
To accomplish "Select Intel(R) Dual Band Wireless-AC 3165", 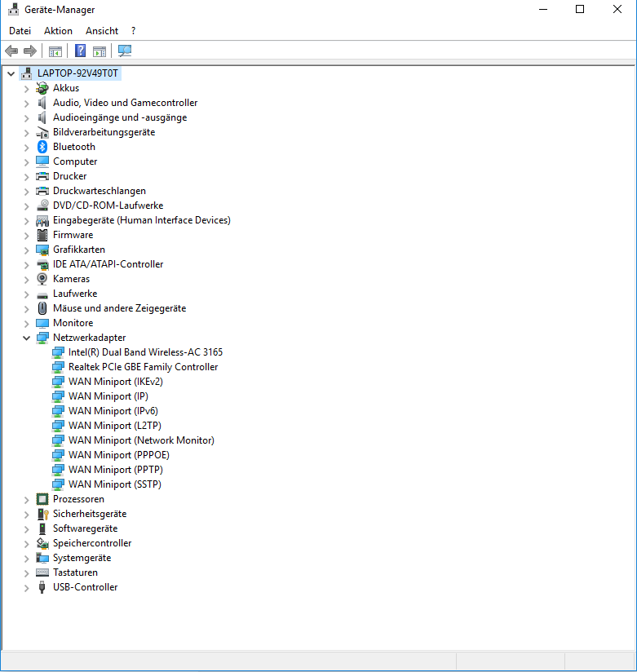I will (146, 352).
